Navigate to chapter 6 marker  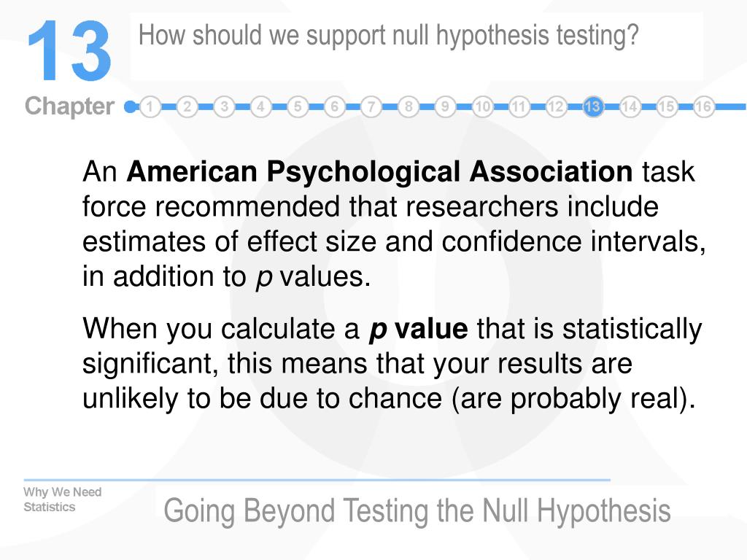coord(334,106)
